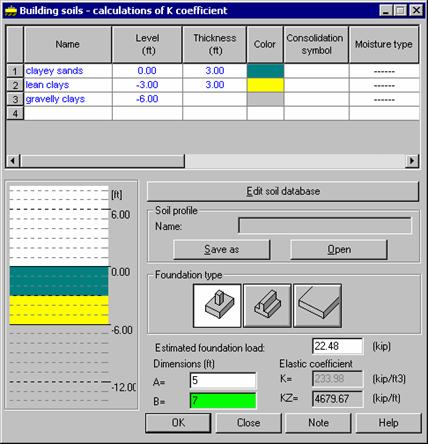
Task: Click the Estimated foundation load field
Action: (x=338, y=346)
